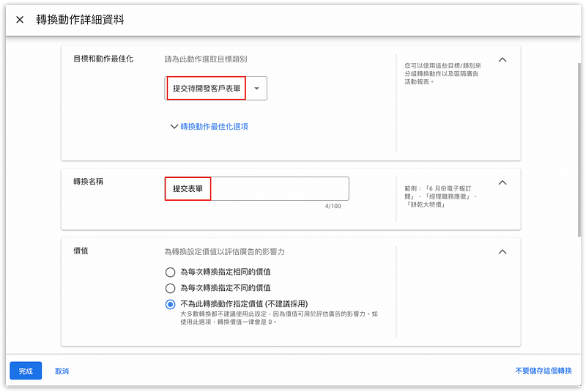Open the 提交待開發客戶表單 goal category dropdown

(215, 88)
